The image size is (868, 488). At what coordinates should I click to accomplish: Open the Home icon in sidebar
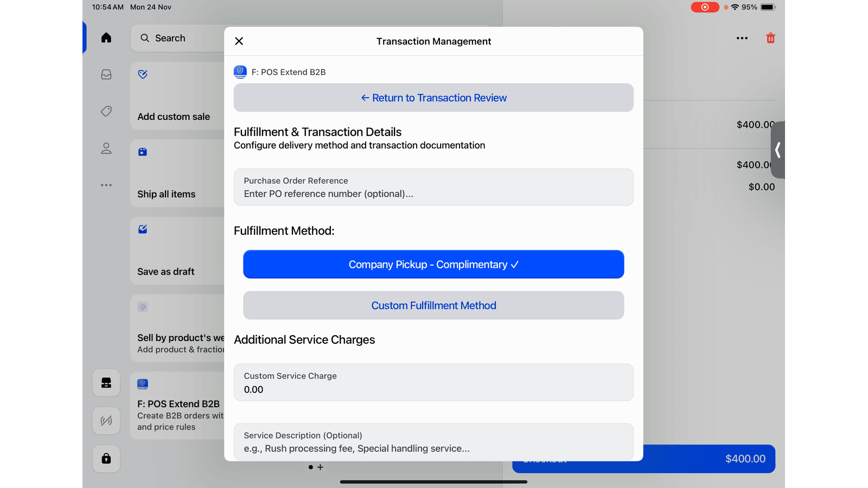[106, 37]
